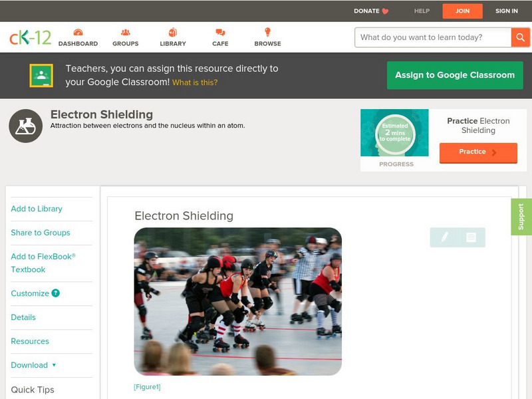Click the attraction between electrons description
The width and height of the screenshot is (532, 399).
[148, 126]
